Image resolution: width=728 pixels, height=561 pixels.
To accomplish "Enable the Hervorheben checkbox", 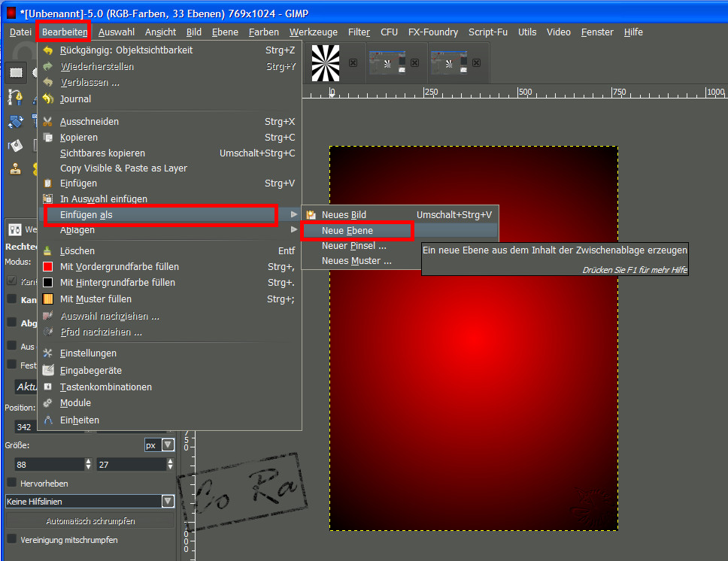I will pyautogui.click(x=11, y=483).
